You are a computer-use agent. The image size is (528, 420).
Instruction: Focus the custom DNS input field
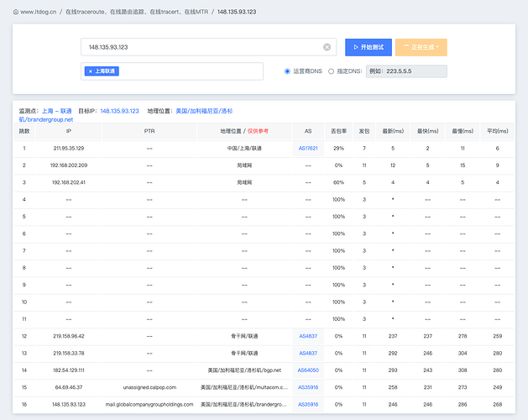pos(406,71)
